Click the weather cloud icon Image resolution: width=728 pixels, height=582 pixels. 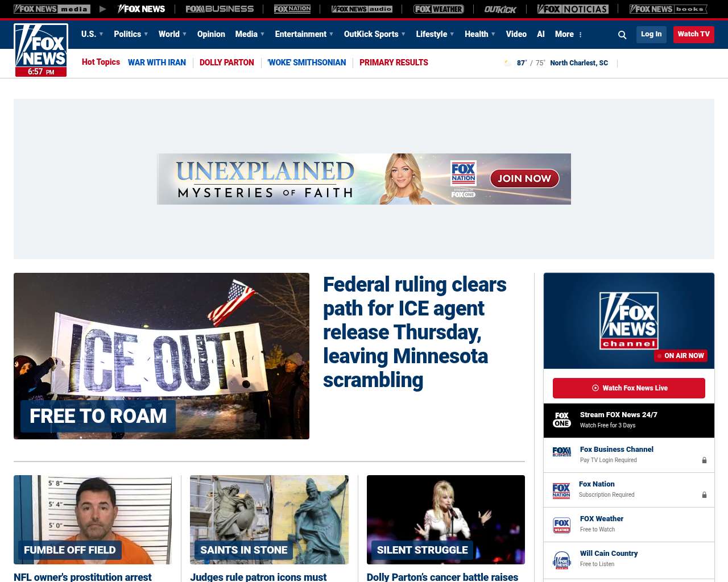508,63
